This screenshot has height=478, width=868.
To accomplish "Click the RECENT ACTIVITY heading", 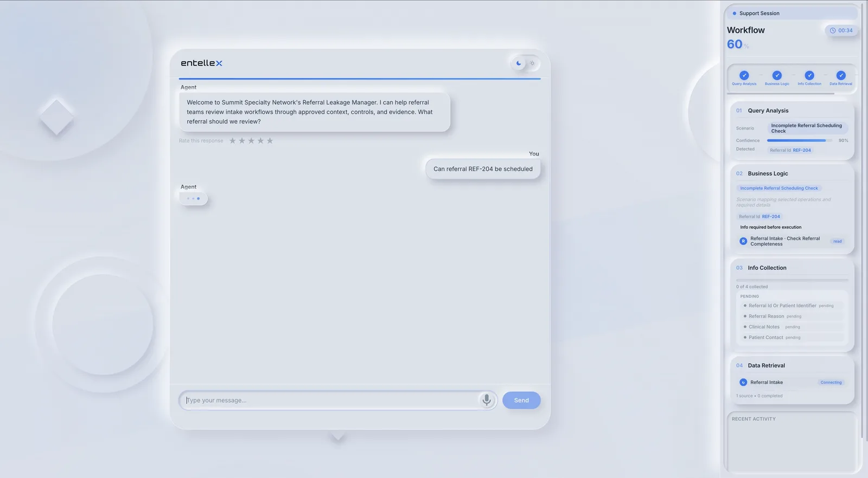I will [754, 419].
